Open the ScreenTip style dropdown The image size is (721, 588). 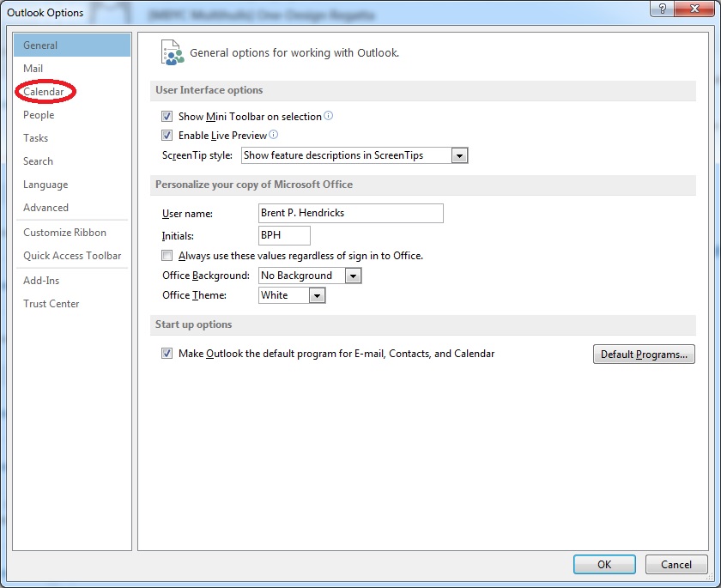[459, 156]
